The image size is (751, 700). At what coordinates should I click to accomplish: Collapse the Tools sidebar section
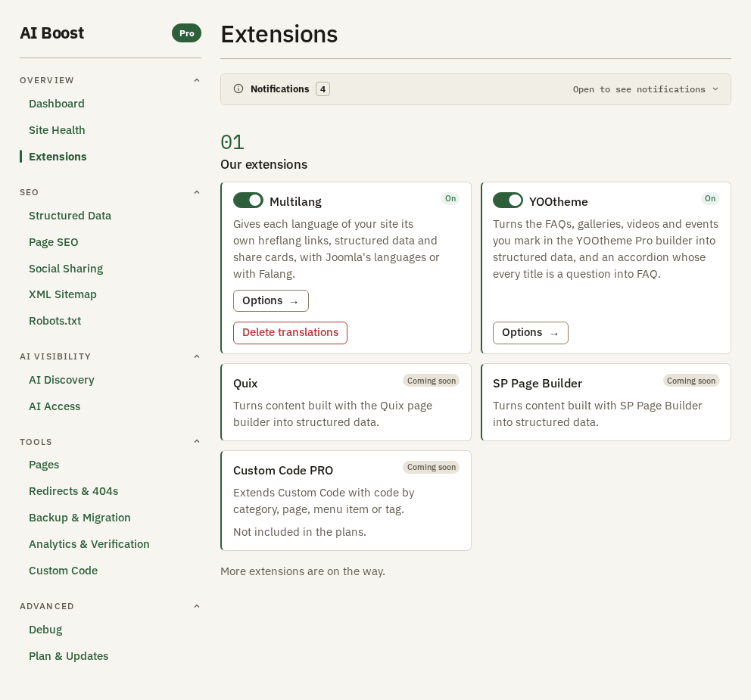pyautogui.click(x=196, y=441)
